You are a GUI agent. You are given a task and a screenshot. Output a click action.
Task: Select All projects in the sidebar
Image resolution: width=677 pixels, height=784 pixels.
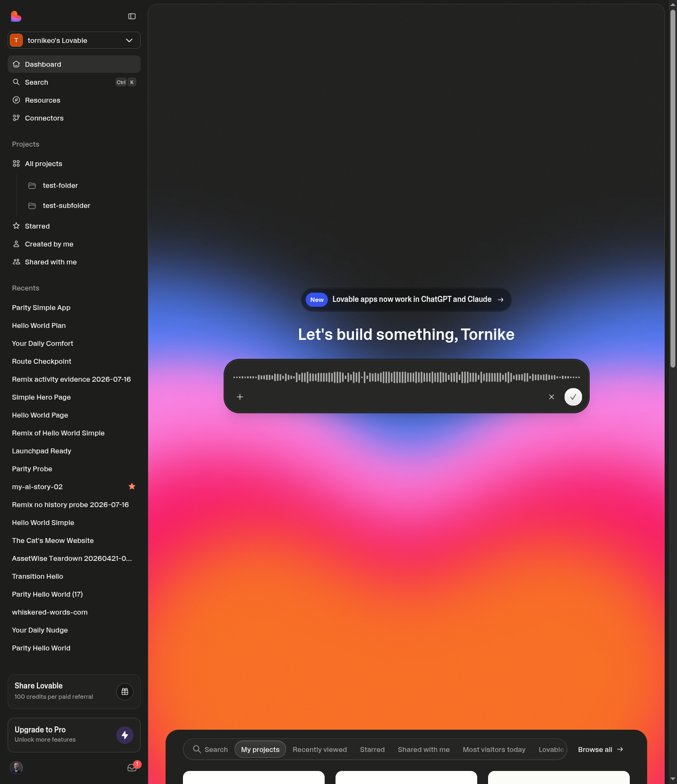tap(74, 163)
